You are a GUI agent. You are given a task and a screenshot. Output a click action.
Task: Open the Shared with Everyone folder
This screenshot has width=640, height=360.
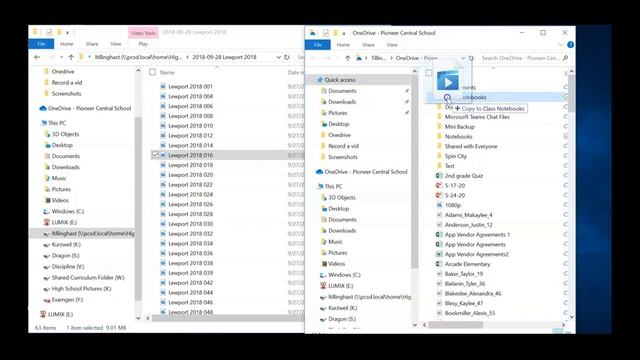(x=471, y=146)
